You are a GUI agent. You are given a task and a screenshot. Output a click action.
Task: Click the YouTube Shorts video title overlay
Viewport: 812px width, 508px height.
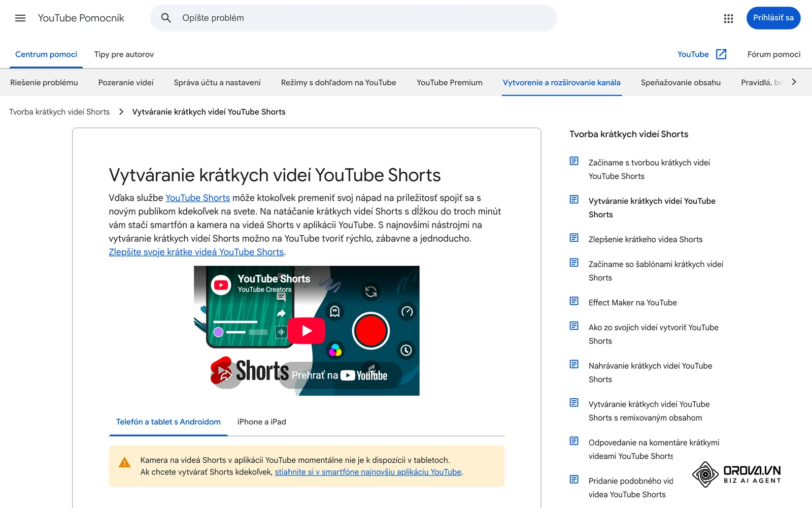(x=274, y=279)
